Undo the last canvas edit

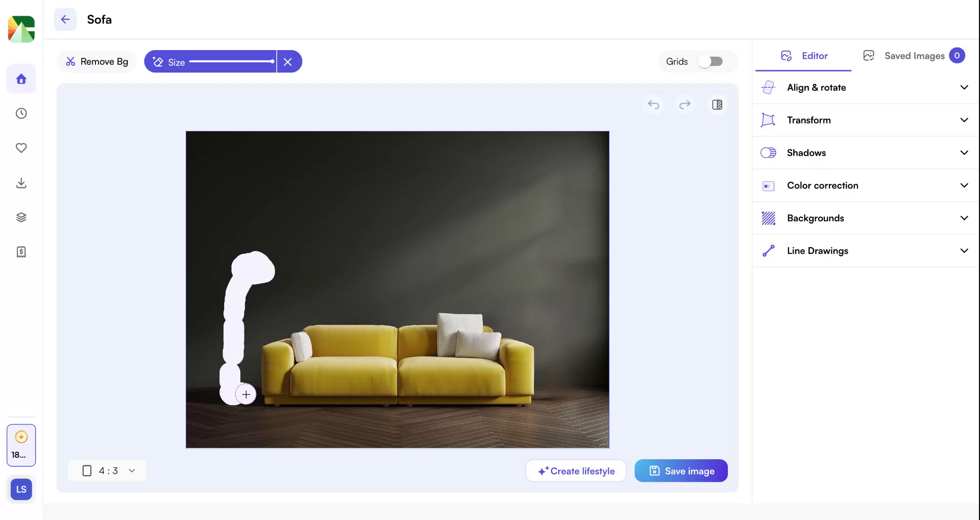click(x=653, y=105)
